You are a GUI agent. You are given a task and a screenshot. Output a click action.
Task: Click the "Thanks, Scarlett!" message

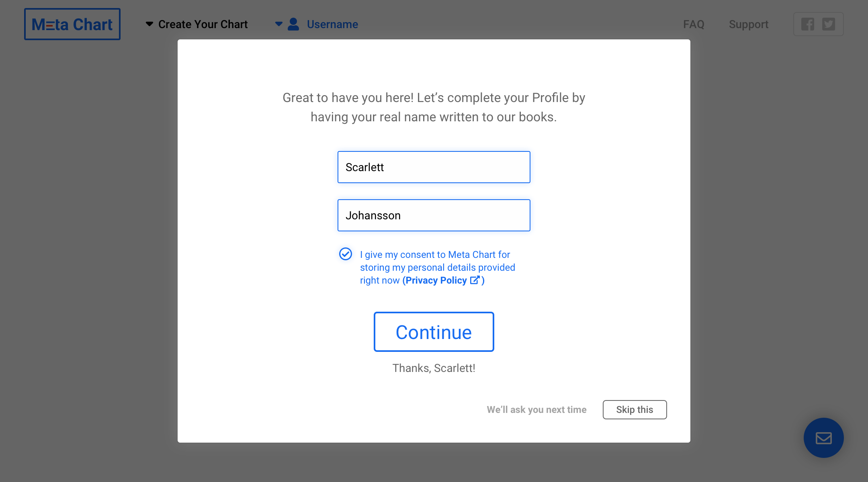pyautogui.click(x=434, y=368)
